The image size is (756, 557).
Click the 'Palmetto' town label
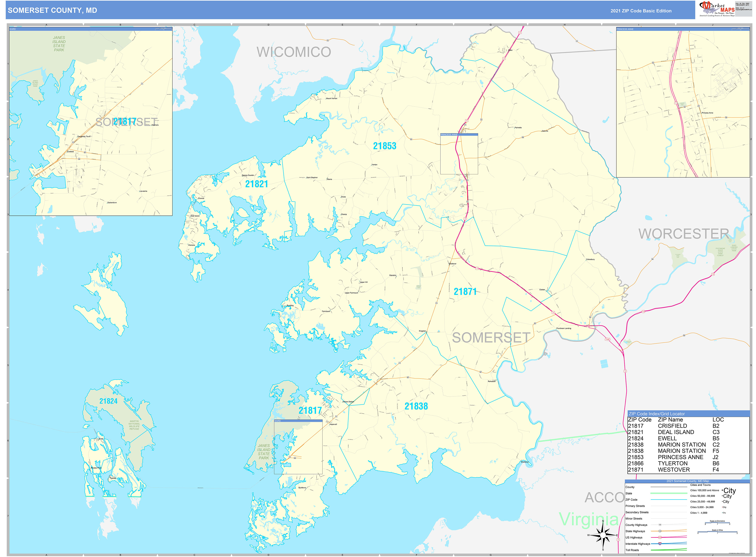pos(518,128)
